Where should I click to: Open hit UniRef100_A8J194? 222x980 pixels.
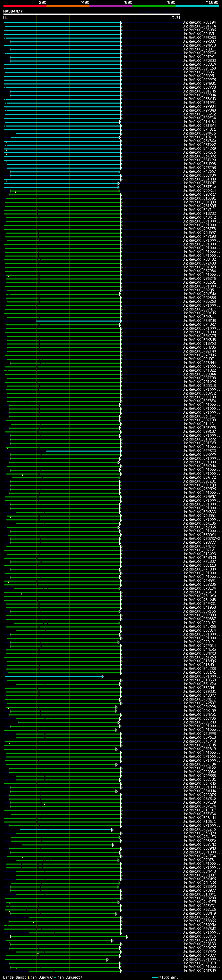coord(199,23)
